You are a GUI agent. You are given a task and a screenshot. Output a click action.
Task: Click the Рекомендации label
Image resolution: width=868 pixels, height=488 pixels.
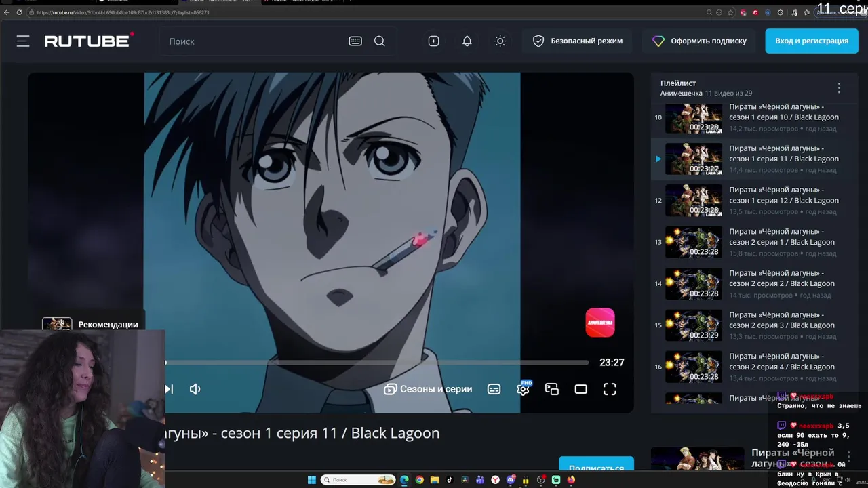click(x=108, y=324)
